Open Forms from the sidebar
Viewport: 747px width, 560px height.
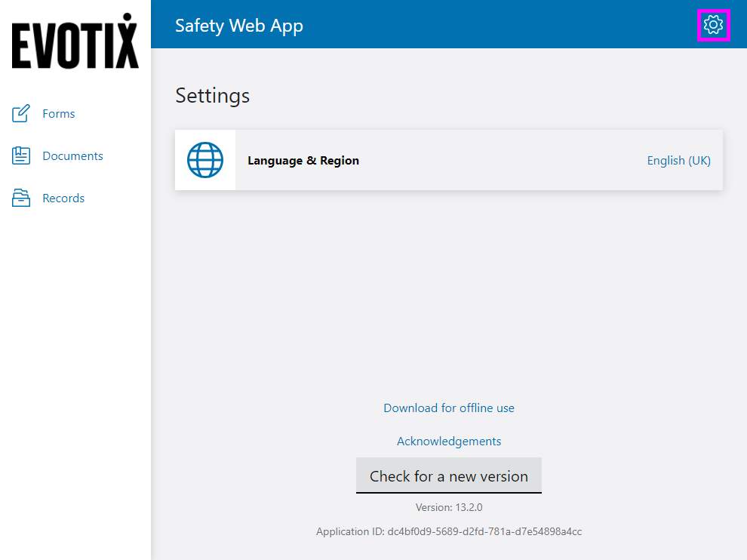tap(59, 114)
